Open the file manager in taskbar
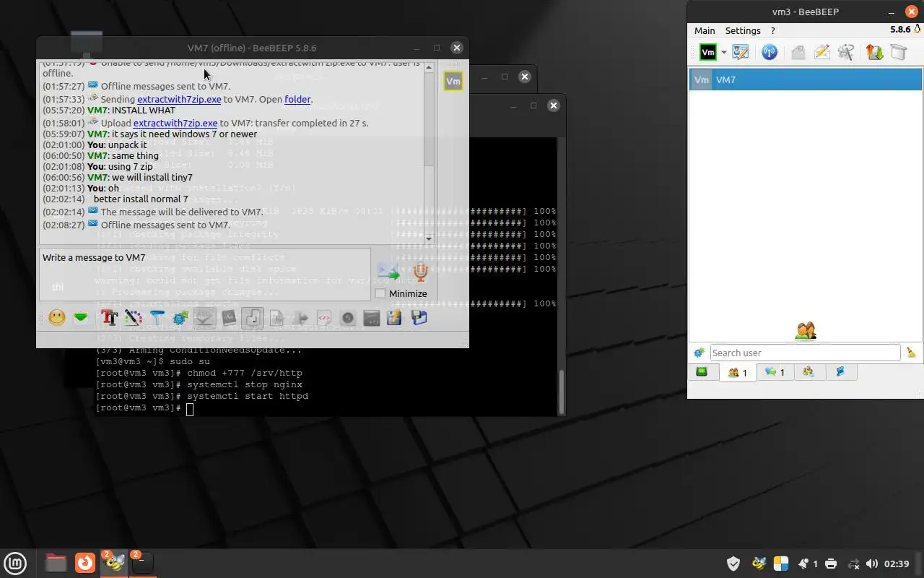924x578 pixels. tap(56, 562)
